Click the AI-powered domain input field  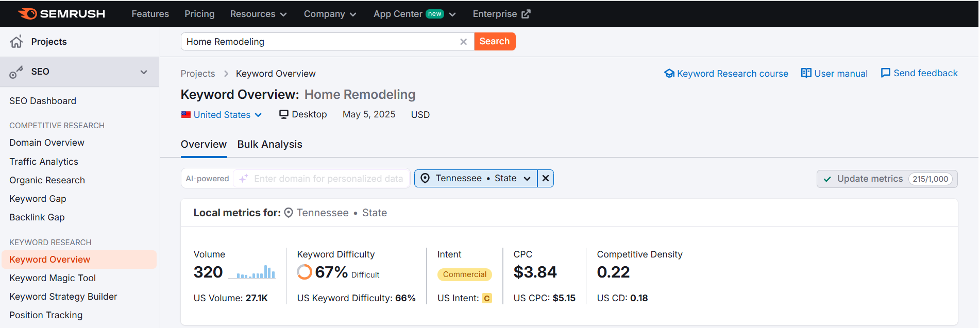point(328,179)
